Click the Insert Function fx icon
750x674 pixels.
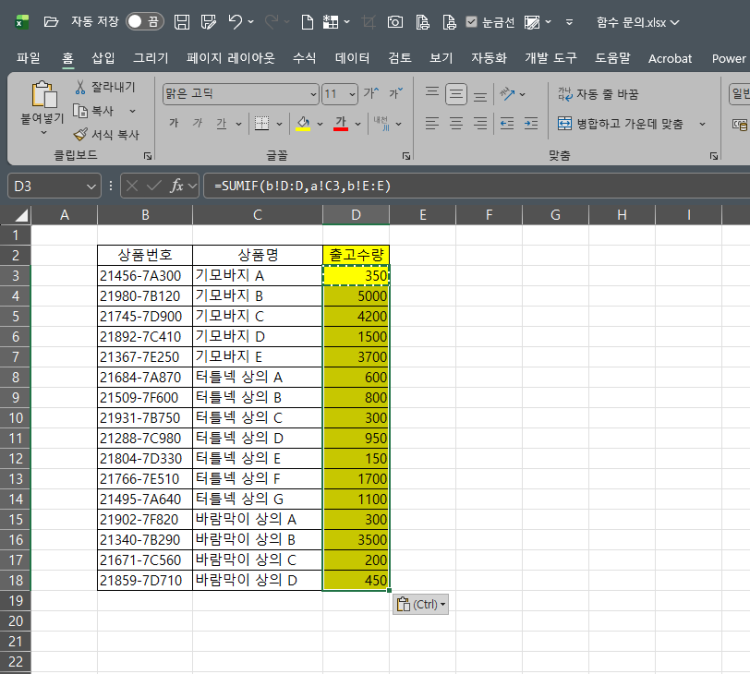(x=178, y=185)
